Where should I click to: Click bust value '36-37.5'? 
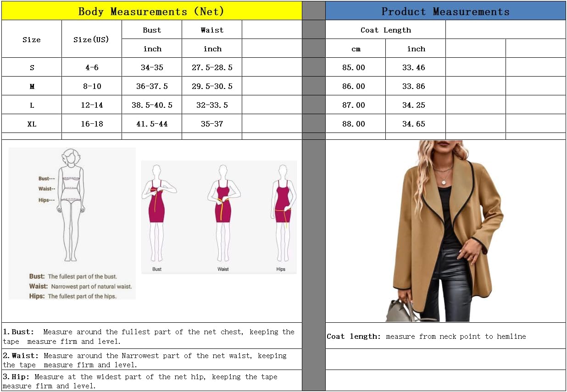[x=152, y=86]
